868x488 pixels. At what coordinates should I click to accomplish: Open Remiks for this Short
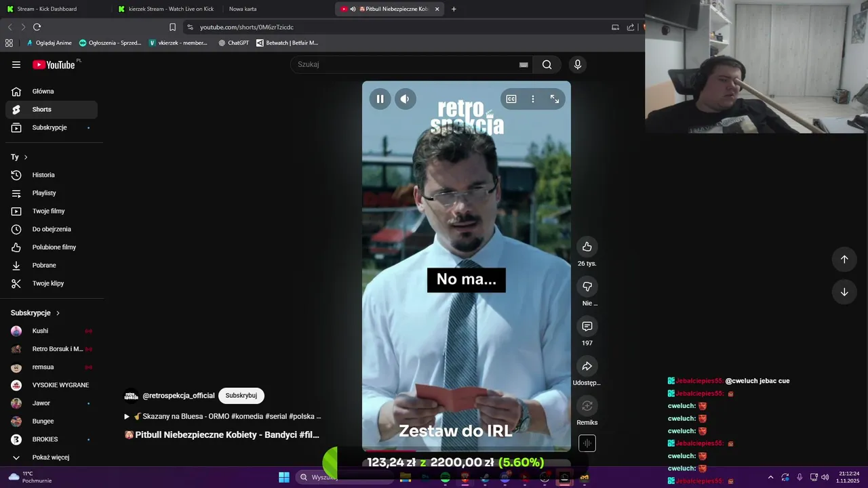(587, 406)
